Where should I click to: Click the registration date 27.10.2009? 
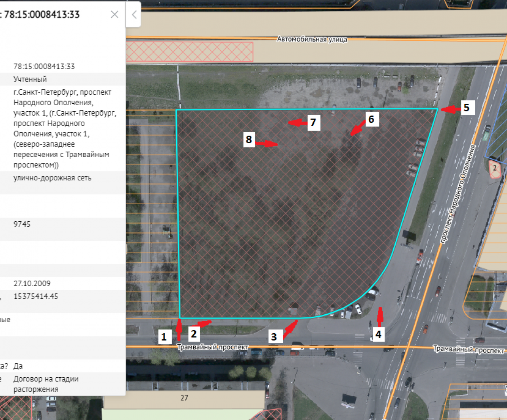point(32,283)
